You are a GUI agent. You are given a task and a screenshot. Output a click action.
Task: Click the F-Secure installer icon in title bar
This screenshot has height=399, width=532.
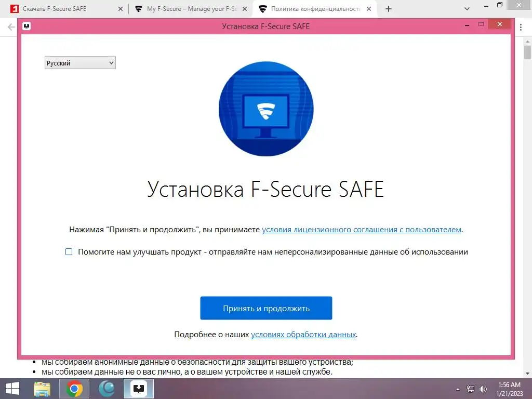(x=26, y=26)
